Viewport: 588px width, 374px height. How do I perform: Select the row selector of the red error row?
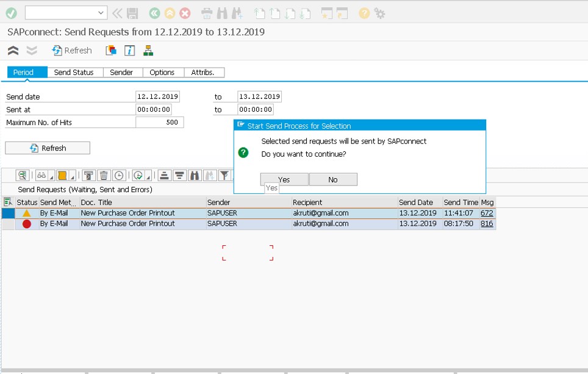point(9,224)
